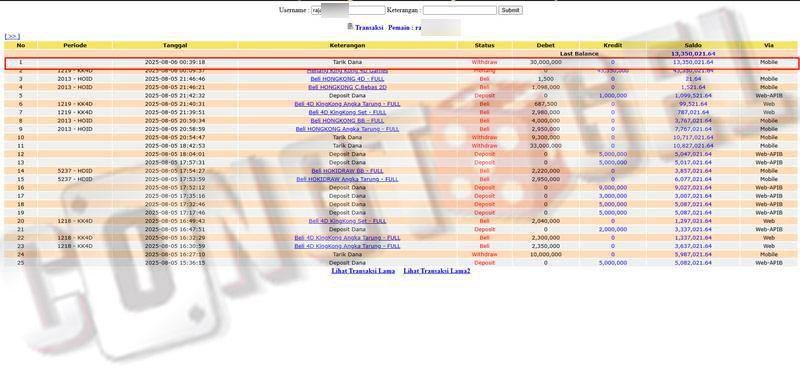
Task: Open Beli HONGKONG C.Bebas 2D link
Action: (x=347, y=87)
